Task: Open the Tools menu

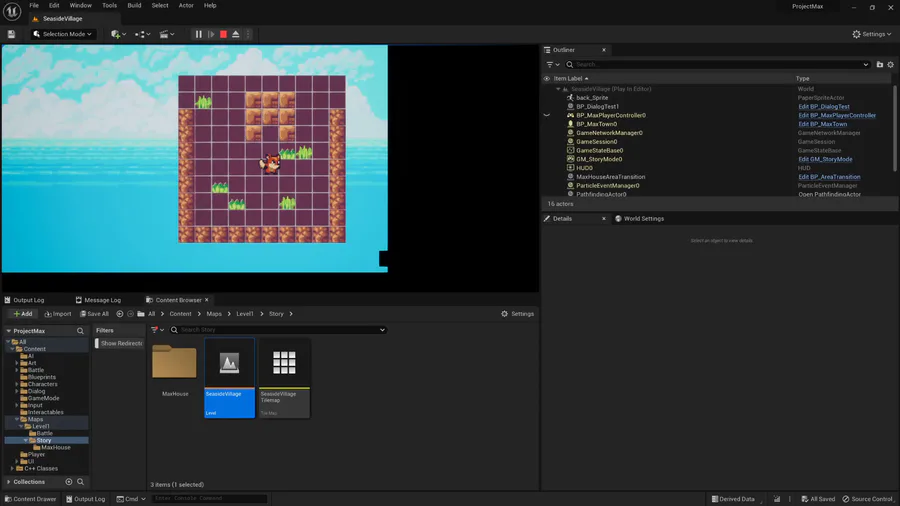Action: (109, 5)
